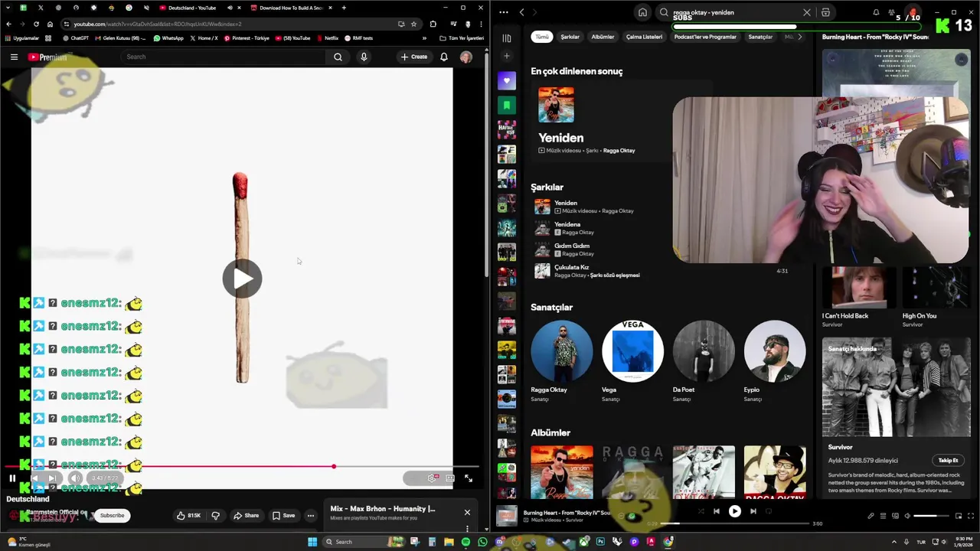Image resolution: width=980 pixels, height=551 pixels.
Task: Like the video with 815K likes
Action: tap(188, 516)
